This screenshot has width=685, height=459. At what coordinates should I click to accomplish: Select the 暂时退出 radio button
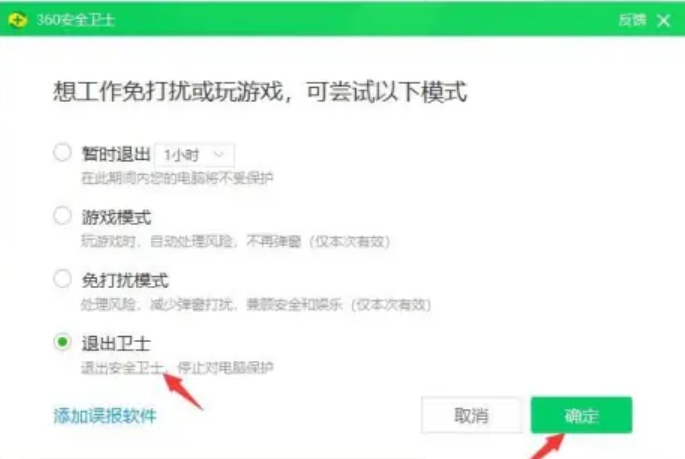62,153
